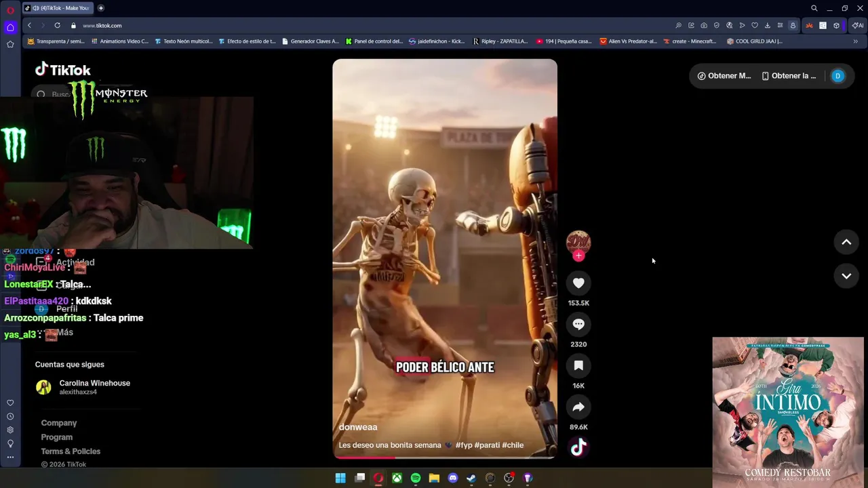Image resolution: width=868 pixels, height=488 pixels.
Task: Open the Opera sidebar home icon
Action: 10,28
